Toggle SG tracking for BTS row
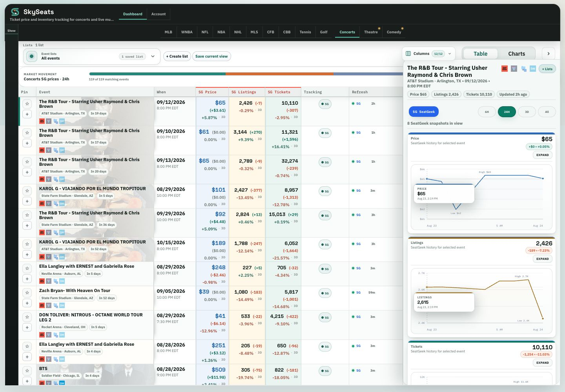 point(325,371)
